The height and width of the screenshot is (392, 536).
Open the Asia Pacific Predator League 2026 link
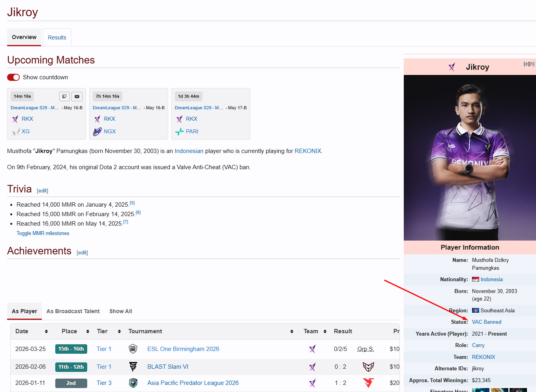193,383
